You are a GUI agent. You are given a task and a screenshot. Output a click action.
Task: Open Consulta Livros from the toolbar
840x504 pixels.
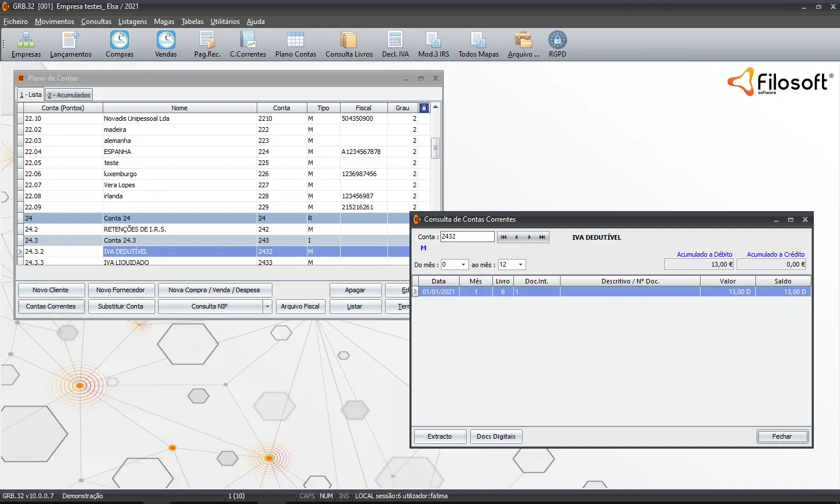[348, 44]
